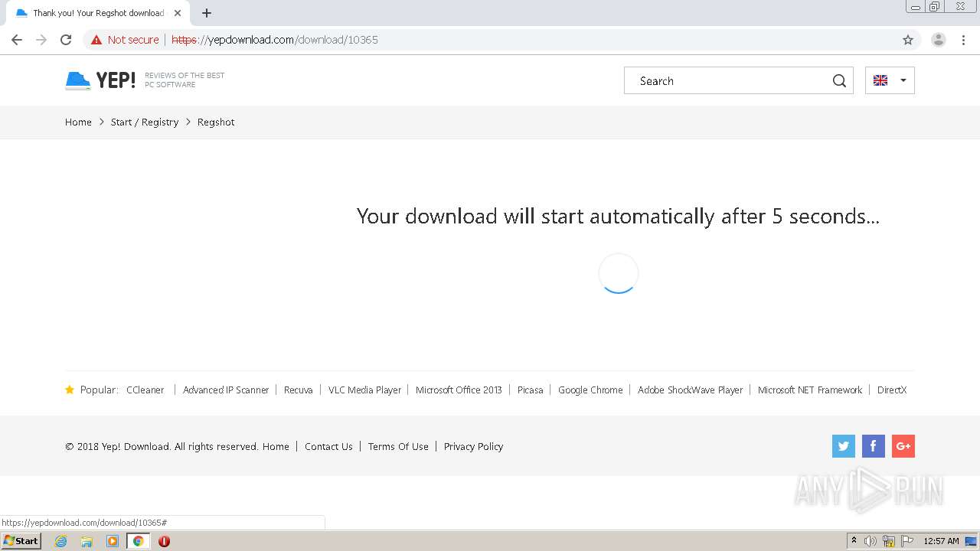The width and height of the screenshot is (980, 551).
Task: Click the address bar URL
Action: tap(275, 40)
